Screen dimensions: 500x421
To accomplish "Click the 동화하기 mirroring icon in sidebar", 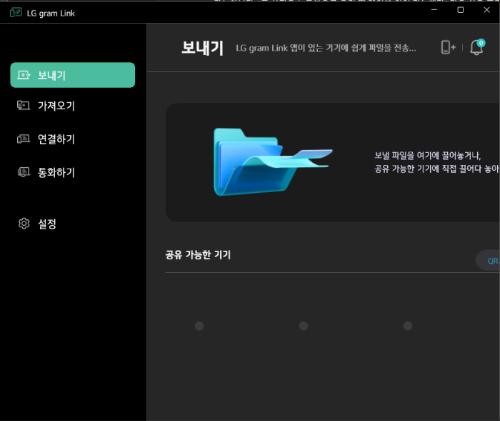I will (x=24, y=172).
